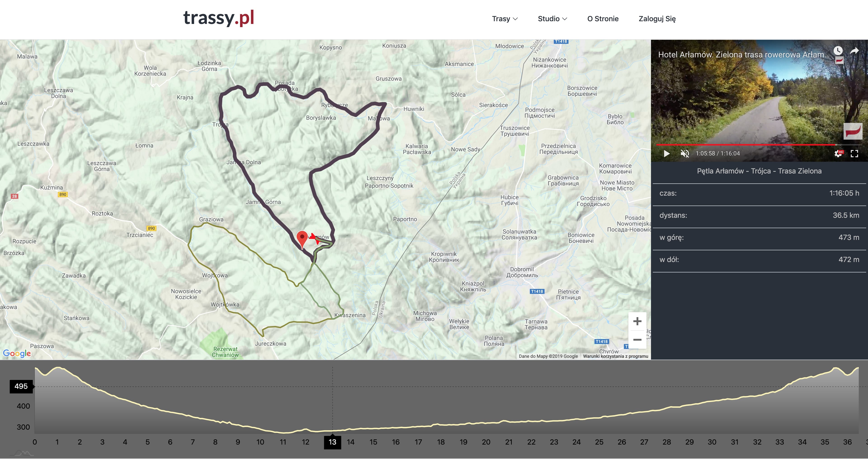Go to the O Stronie page

pyautogui.click(x=603, y=19)
